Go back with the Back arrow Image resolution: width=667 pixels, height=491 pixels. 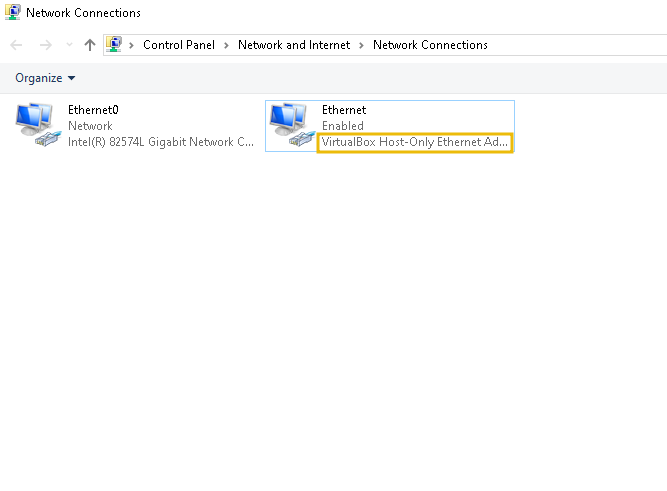click(16, 45)
